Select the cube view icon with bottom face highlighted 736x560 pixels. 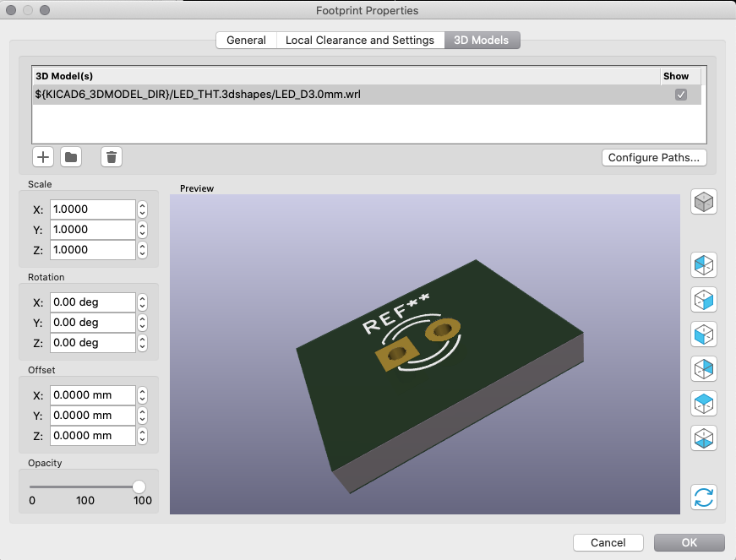[x=704, y=438]
